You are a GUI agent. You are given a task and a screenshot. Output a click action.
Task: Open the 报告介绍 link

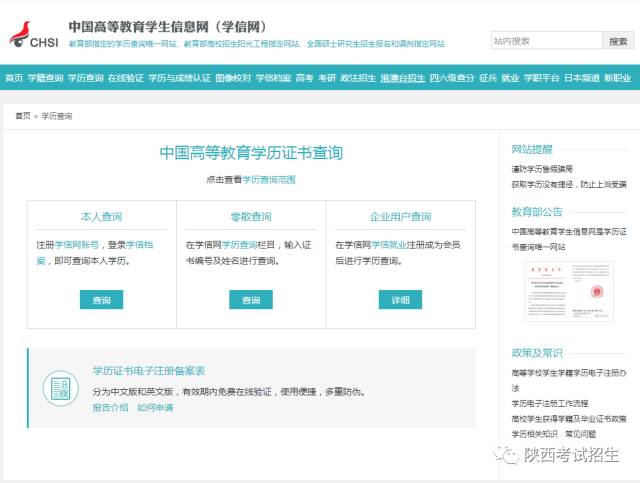(x=110, y=407)
